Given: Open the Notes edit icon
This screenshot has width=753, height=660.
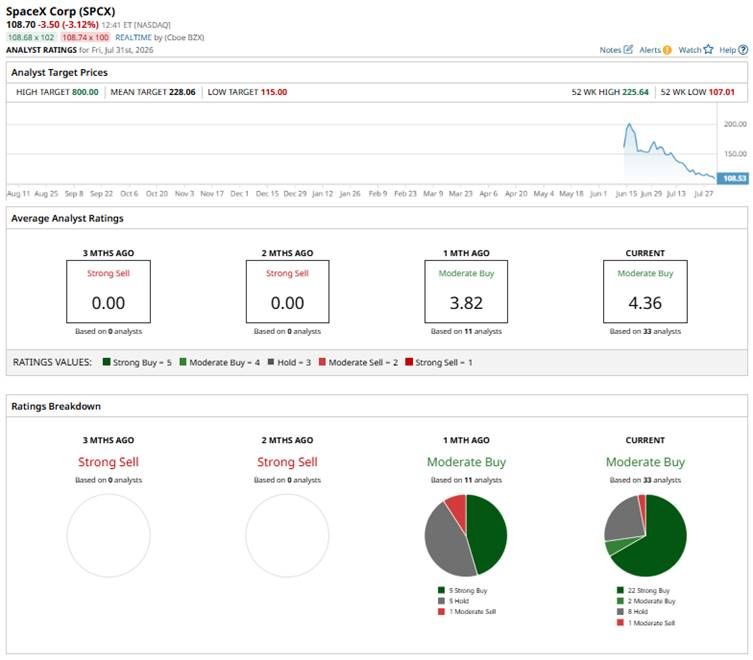Looking at the screenshot, I should tap(628, 49).
